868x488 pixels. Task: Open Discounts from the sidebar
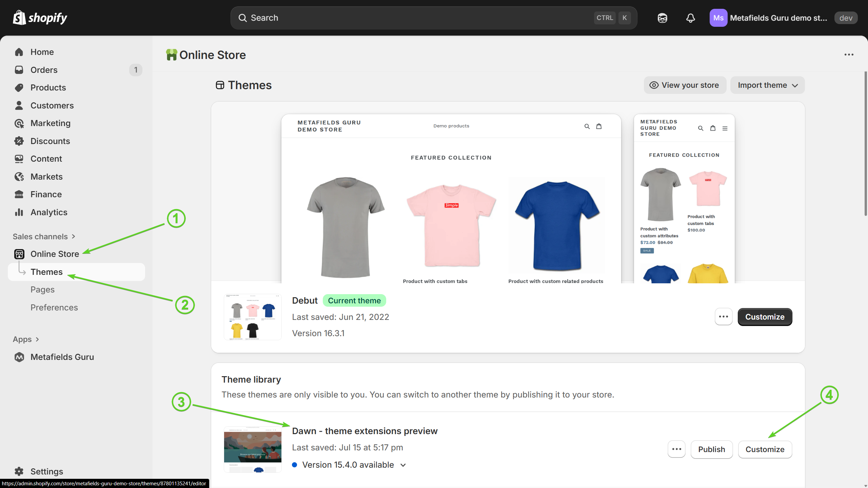50,141
